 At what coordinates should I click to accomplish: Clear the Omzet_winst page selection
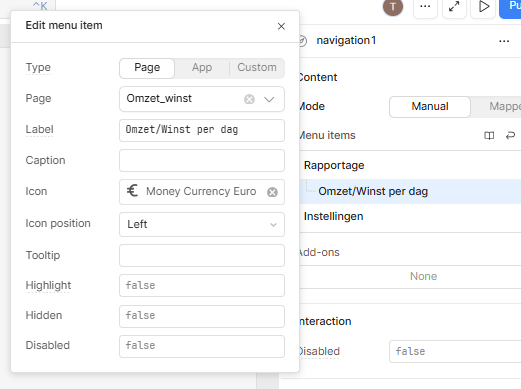(x=249, y=99)
